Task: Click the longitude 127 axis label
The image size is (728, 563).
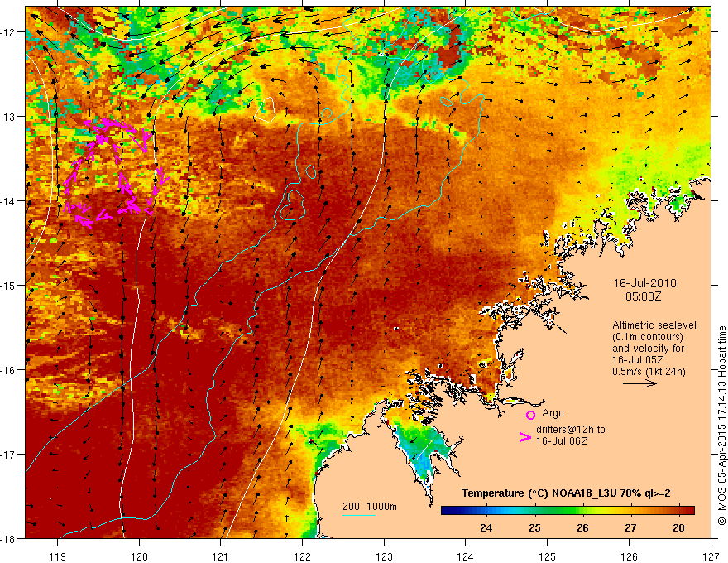Action: [711, 557]
